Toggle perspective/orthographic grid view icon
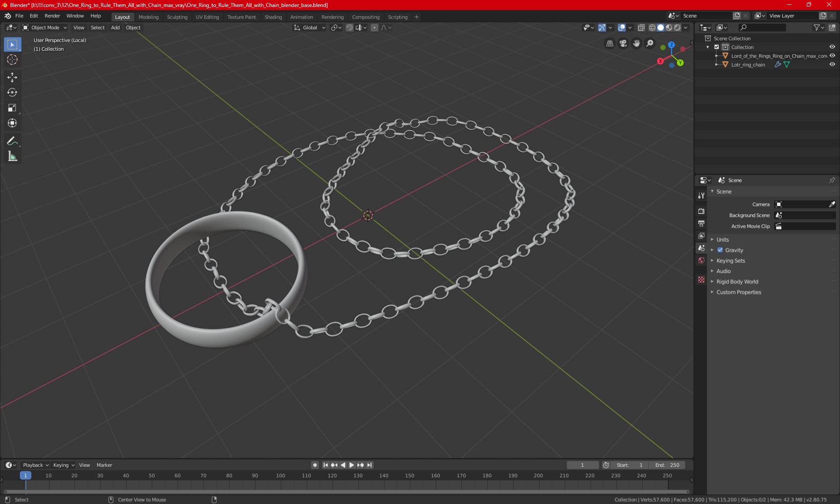The height and width of the screenshot is (504, 840). click(x=609, y=43)
